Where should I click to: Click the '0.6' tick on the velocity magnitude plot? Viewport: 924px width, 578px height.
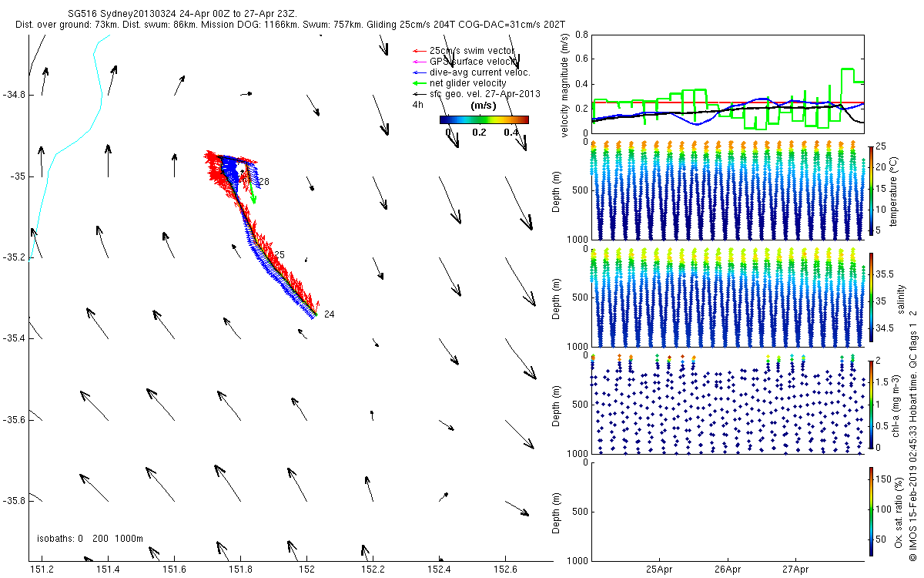(x=581, y=59)
